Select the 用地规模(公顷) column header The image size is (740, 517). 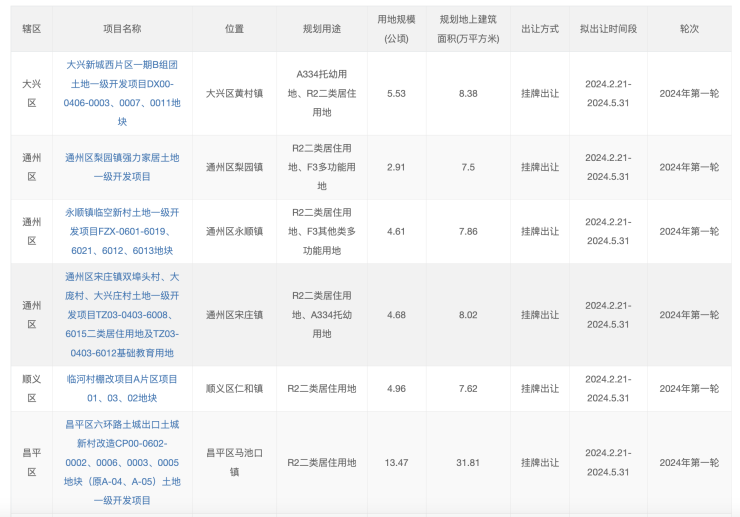(396, 29)
